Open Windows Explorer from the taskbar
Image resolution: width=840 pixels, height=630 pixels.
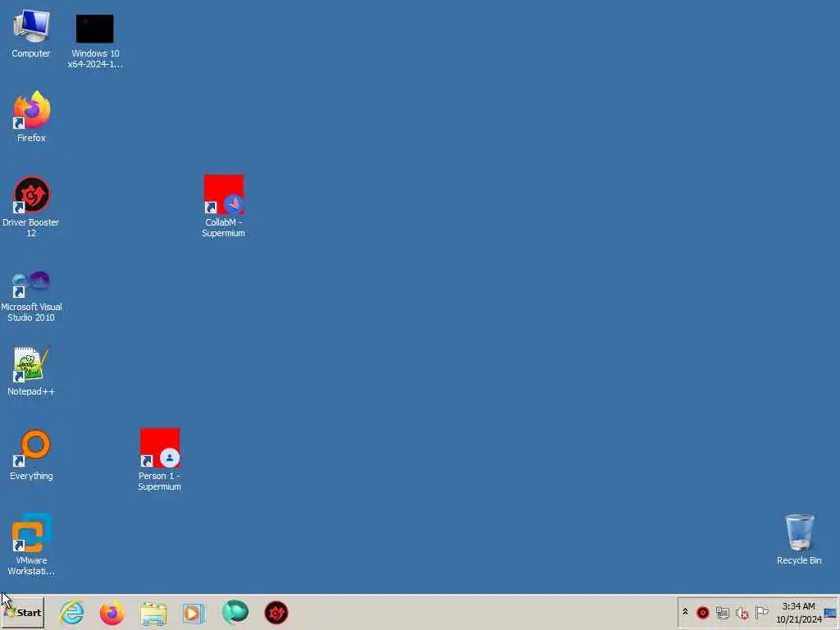pyautogui.click(x=153, y=613)
